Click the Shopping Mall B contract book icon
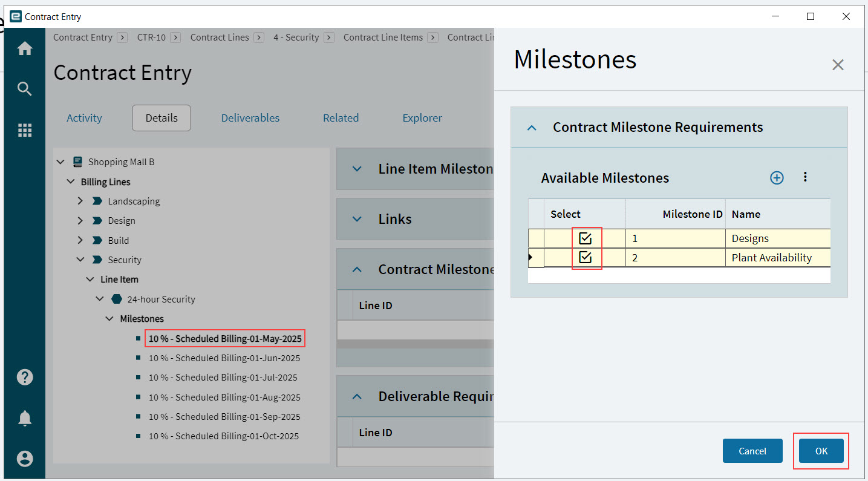This screenshot has height=481, width=868. coord(77,162)
